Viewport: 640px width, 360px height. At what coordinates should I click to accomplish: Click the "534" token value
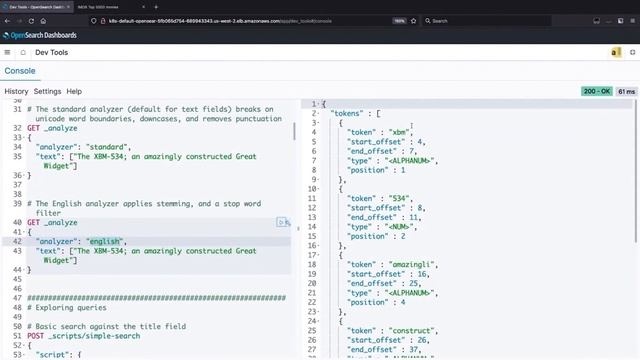pyautogui.click(x=399, y=198)
